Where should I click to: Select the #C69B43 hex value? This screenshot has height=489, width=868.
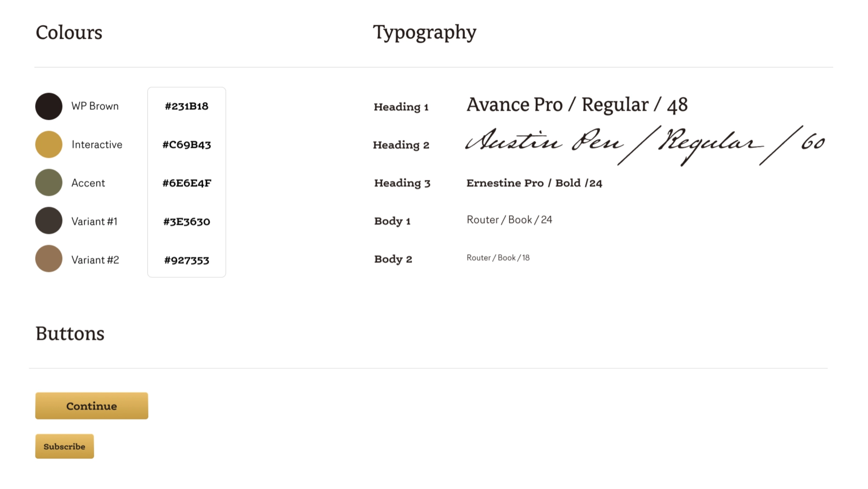(x=187, y=145)
